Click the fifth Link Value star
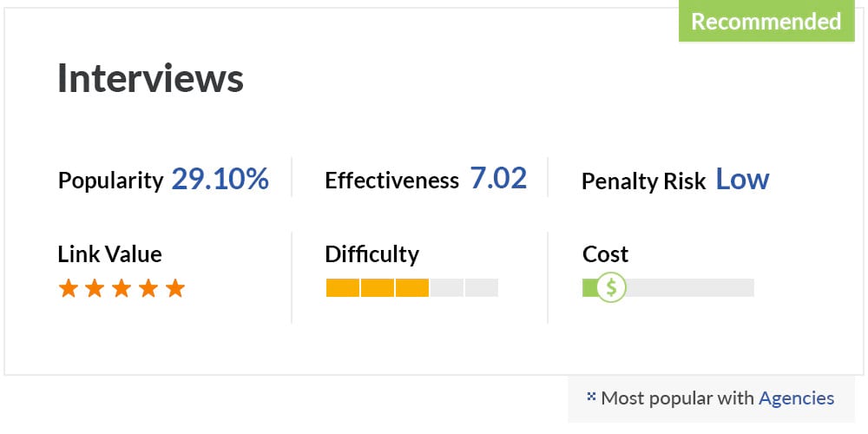 [x=175, y=288]
